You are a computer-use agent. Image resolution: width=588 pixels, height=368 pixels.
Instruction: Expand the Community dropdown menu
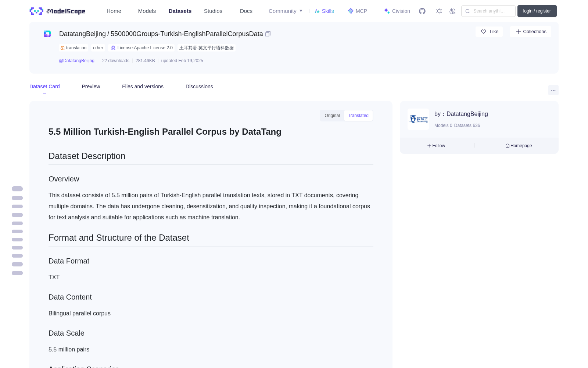286,11
